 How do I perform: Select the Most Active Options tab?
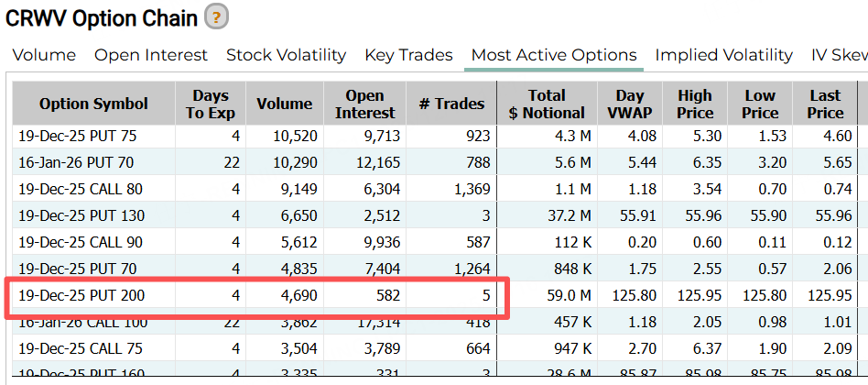(x=553, y=55)
